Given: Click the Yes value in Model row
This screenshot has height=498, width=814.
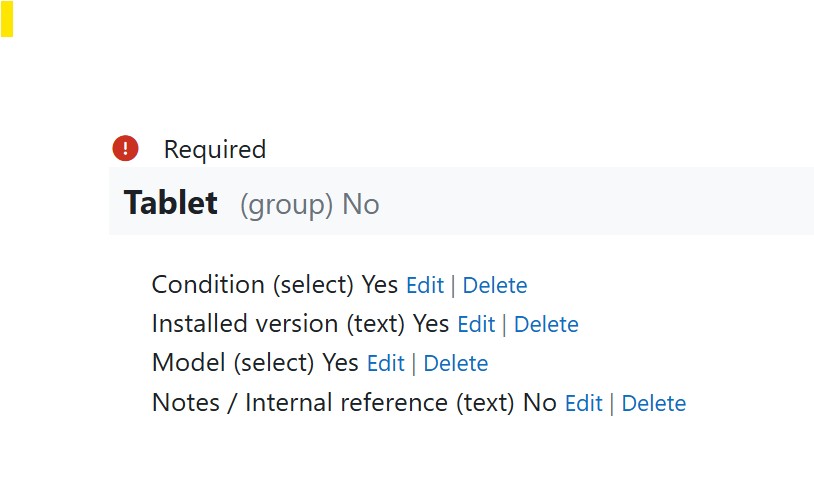Looking at the screenshot, I should click(x=340, y=364).
